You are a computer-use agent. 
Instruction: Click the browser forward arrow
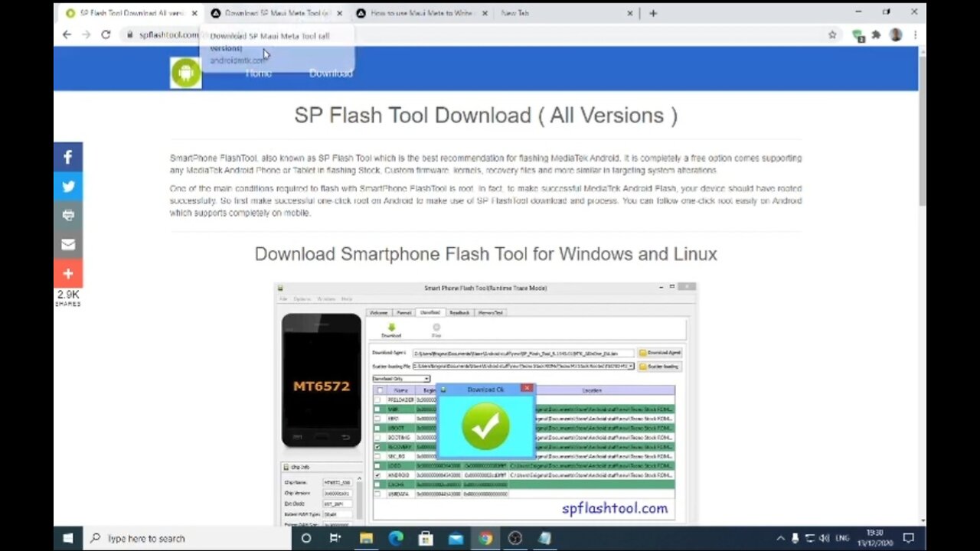point(86,34)
